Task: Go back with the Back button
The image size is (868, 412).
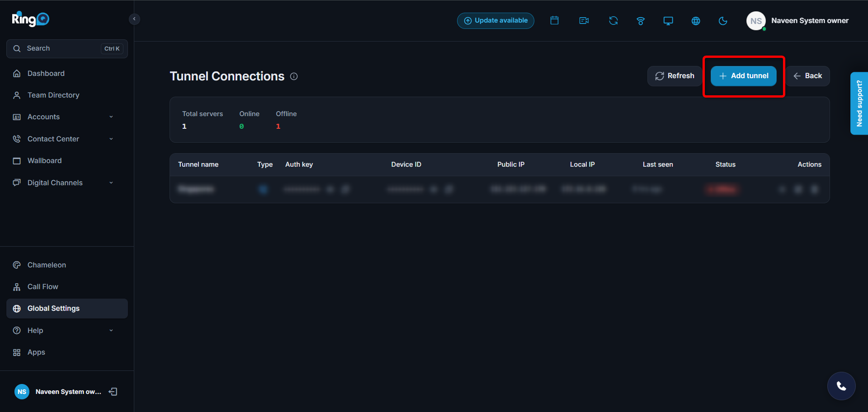Action: point(807,76)
